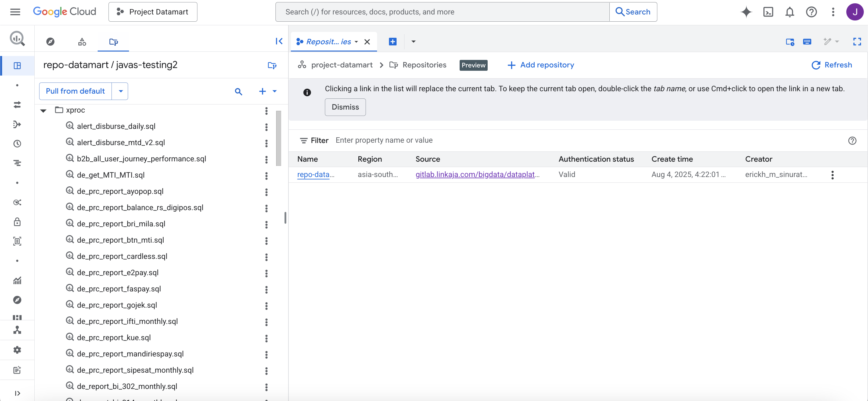Open Data transfers in the sidebar
Screen dimensions: 868x401
coord(17,105)
